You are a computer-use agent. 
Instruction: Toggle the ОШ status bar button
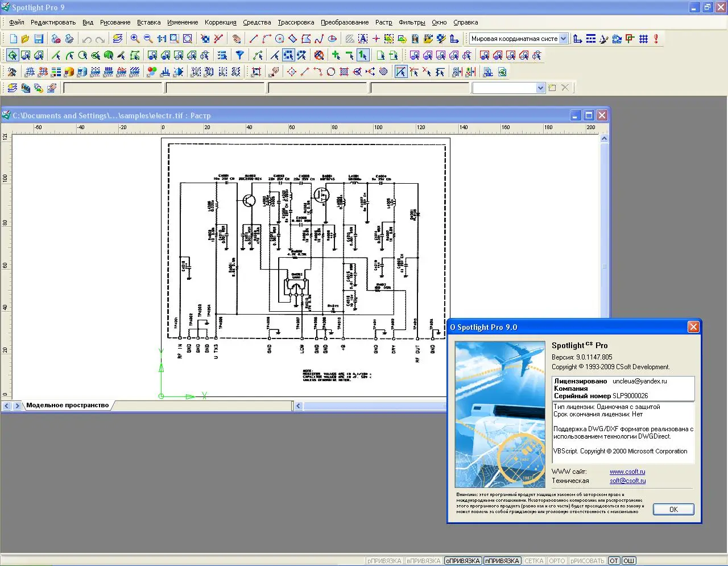[x=628, y=561]
